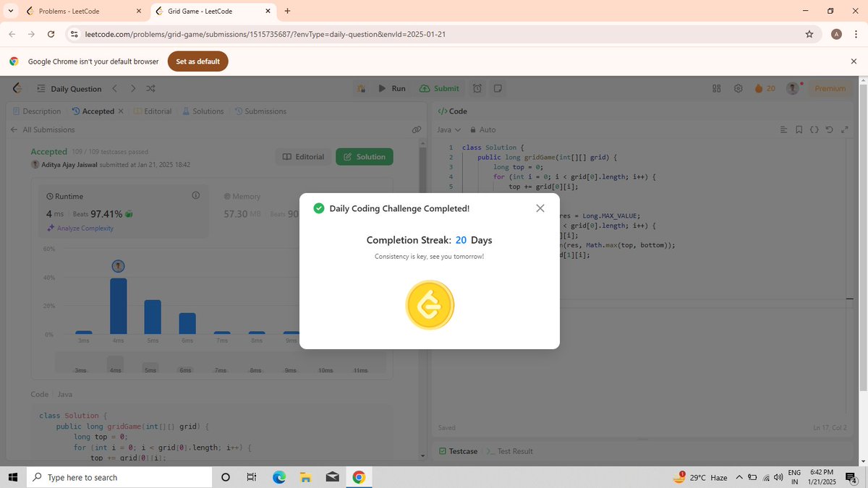Select the Runtime stats card
868x488 pixels.
[123, 210]
